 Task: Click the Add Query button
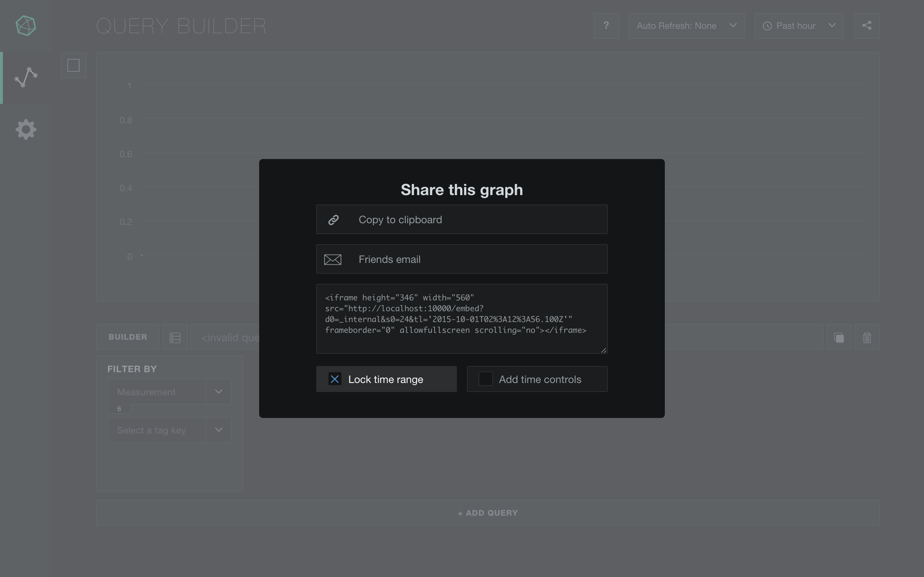coord(488,513)
